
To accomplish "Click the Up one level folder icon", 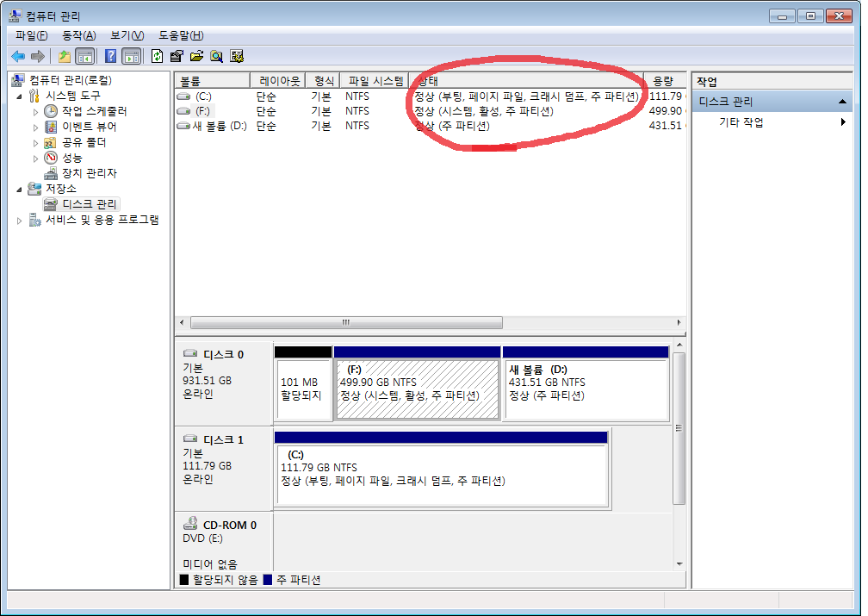I will pos(65,56).
